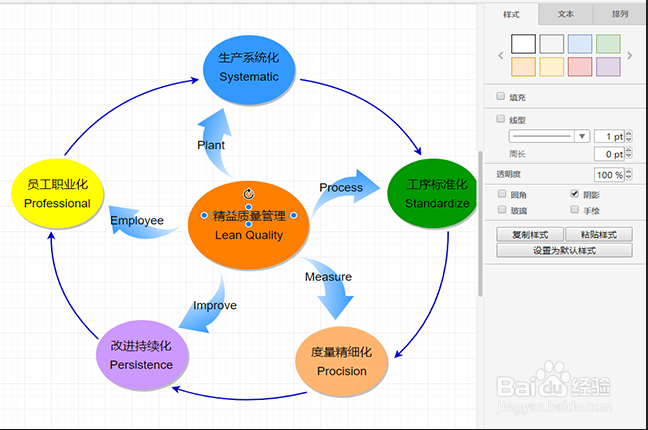Click the canvas vertical scrollbar
The width and height of the screenshot is (648, 430).
coord(480,223)
